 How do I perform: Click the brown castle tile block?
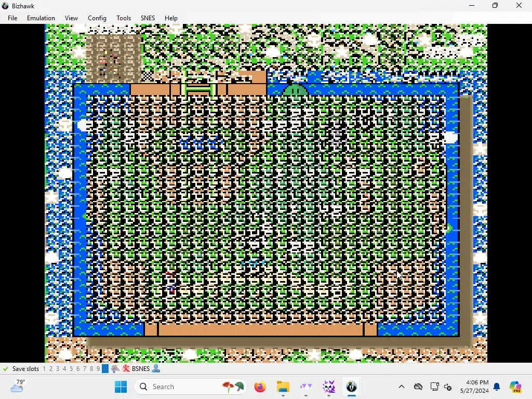click(x=113, y=58)
